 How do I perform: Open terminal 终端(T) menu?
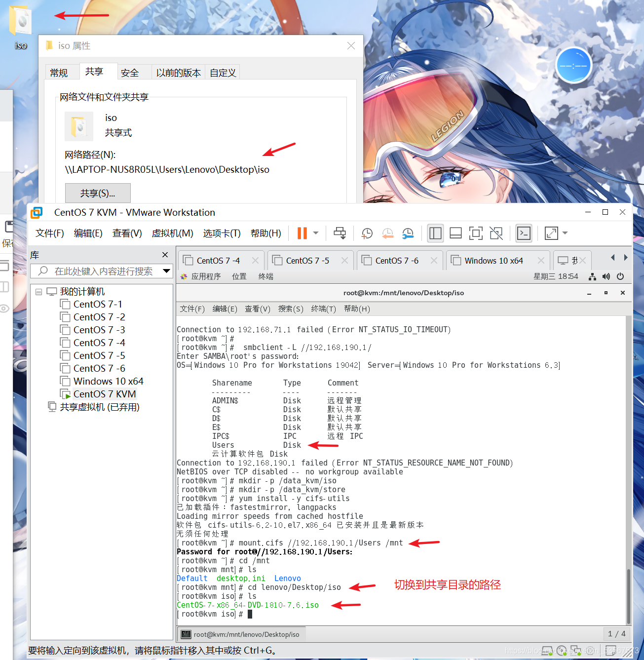click(324, 309)
